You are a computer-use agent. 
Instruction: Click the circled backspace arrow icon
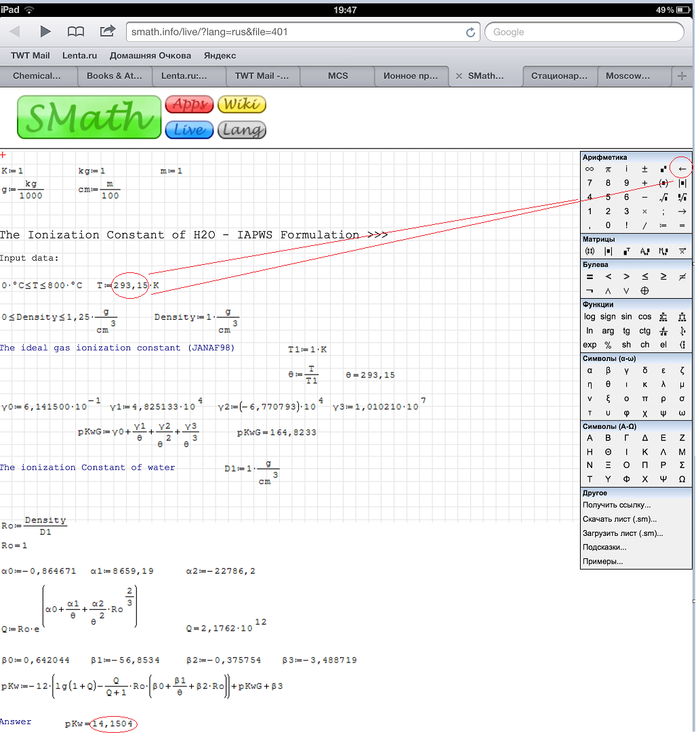(x=681, y=169)
